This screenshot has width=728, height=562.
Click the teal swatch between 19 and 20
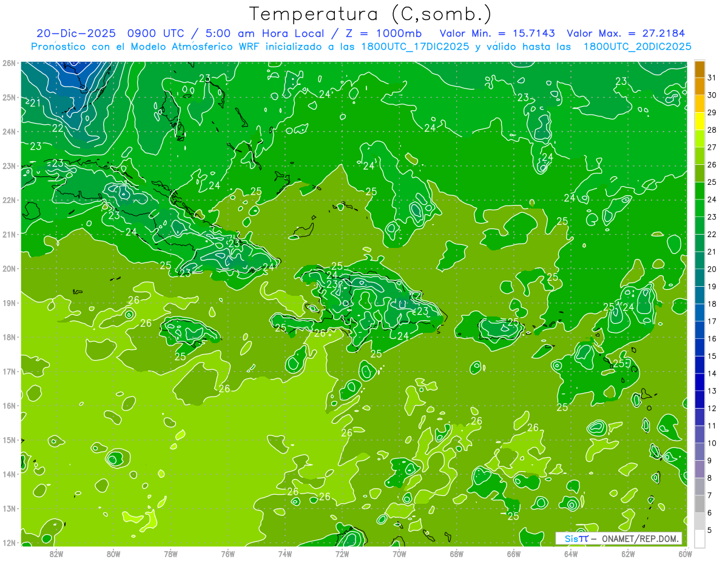pyautogui.click(x=699, y=278)
